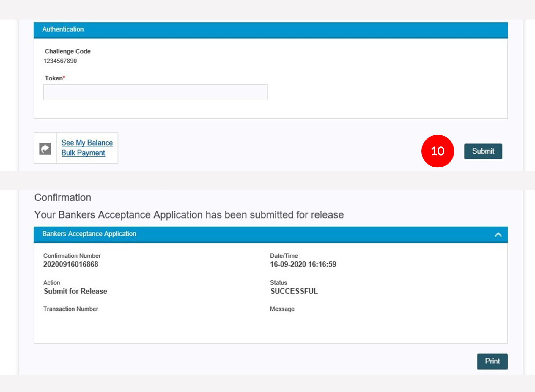Click the confirmation number 2020916016868
Image resolution: width=535 pixels, height=392 pixels.
pos(71,264)
